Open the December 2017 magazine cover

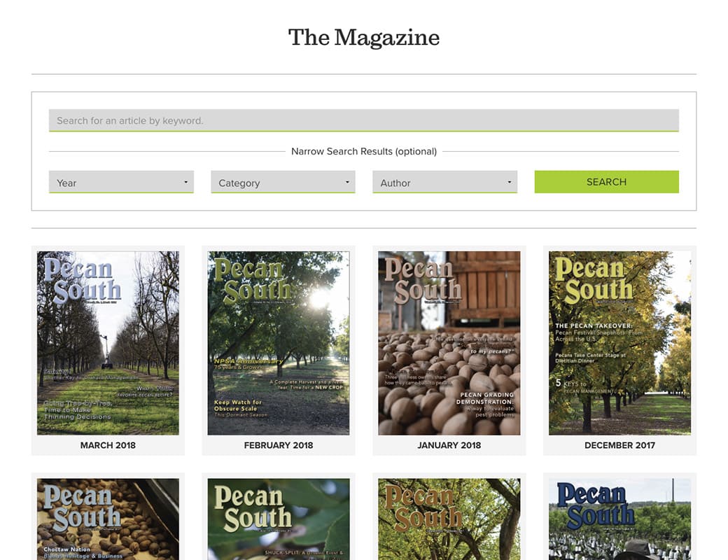tap(619, 343)
